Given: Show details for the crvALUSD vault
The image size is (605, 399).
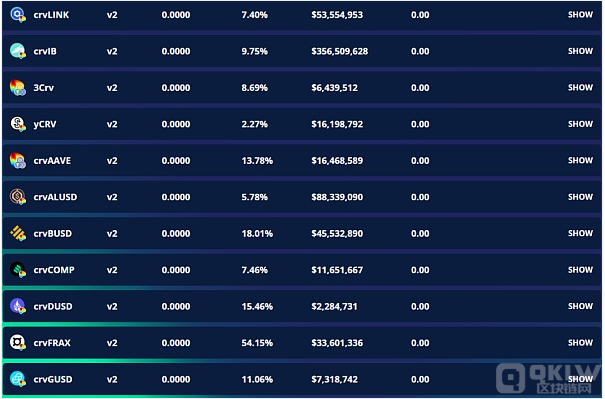Looking at the screenshot, I should [x=580, y=197].
